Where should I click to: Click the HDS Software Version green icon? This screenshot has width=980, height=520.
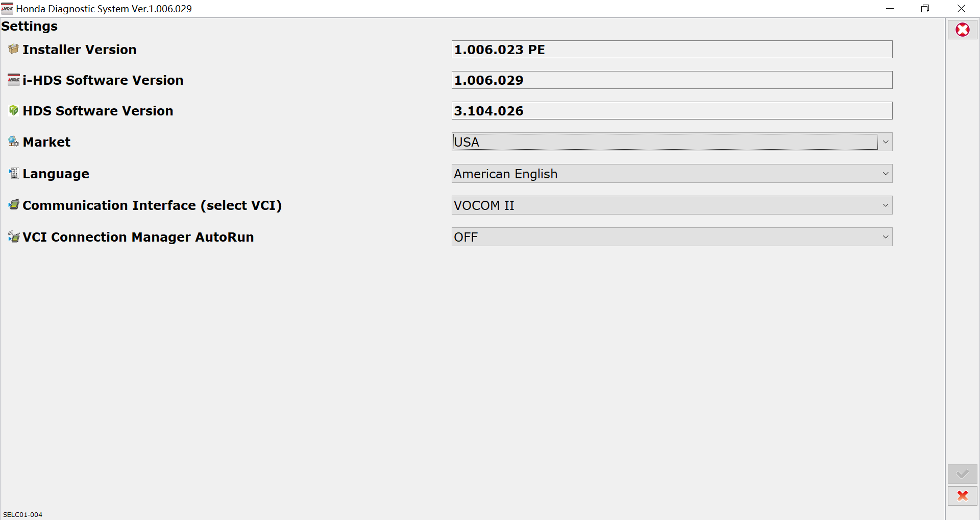coord(14,110)
